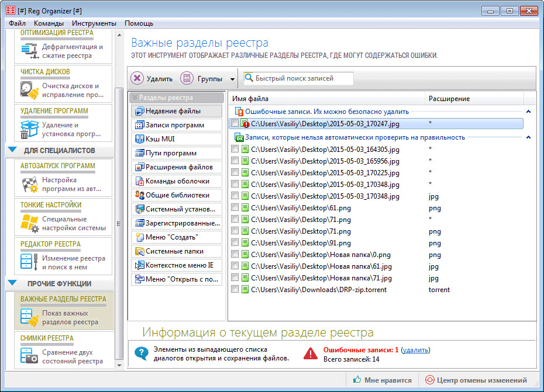This screenshot has width=544, height=392.
Task: Open autostart programs checkered flag icon
Action: (x=29, y=184)
